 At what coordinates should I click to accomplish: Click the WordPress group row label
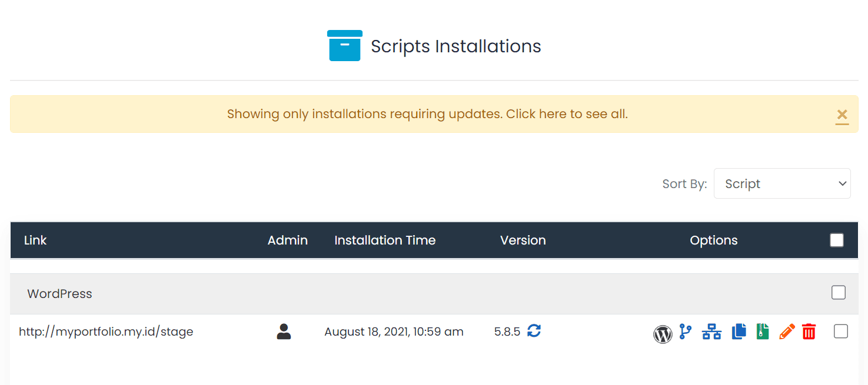point(59,293)
